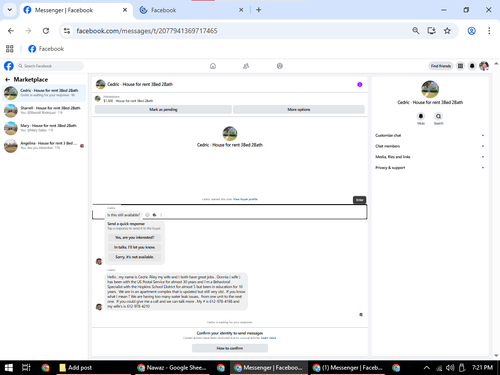Click the page scrollbar down arrow

pos(496,355)
